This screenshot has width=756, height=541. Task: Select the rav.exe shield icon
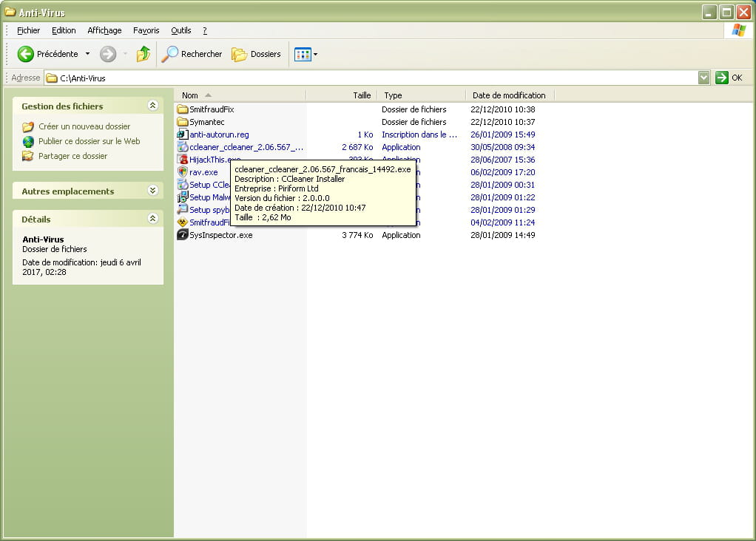point(183,172)
